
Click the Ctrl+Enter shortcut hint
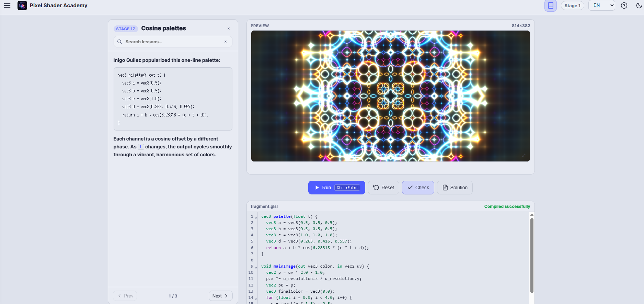click(x=347, y=188)
